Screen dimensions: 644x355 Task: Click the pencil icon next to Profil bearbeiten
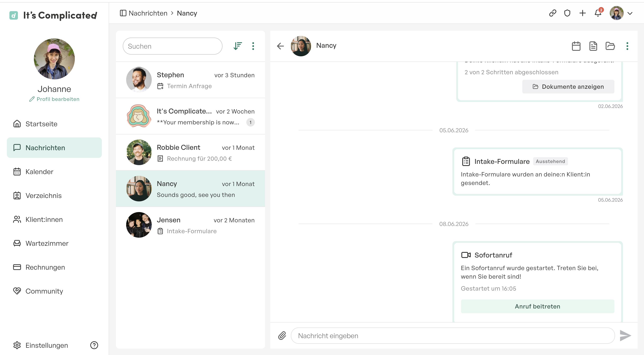pyautogui.click(x=32, y=99)
